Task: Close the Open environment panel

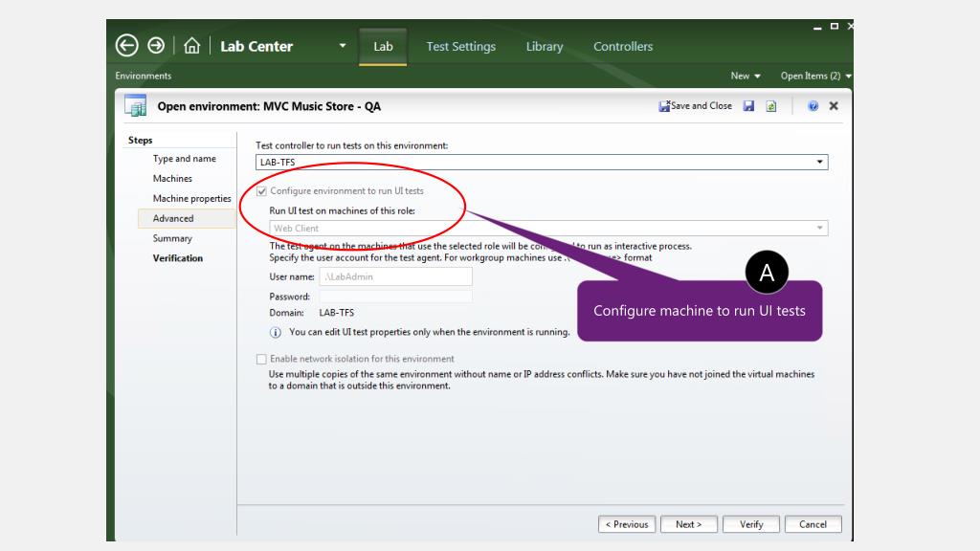Action: tap(834, 106)
